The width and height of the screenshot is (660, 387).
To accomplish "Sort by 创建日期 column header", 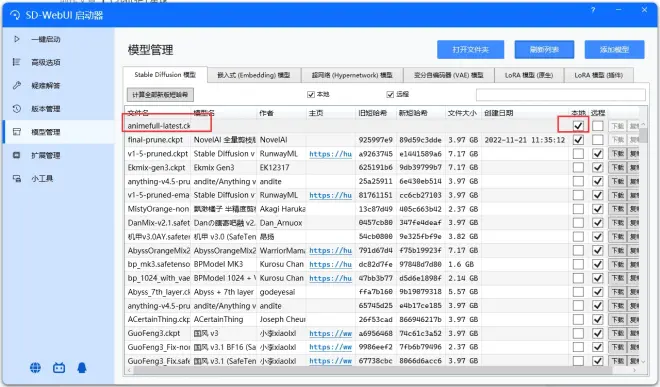I will [525, 113].
